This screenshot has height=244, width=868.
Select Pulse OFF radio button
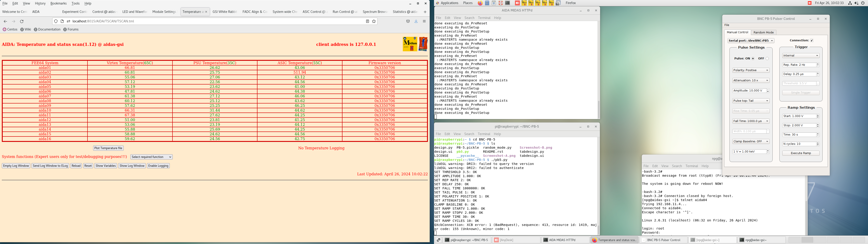coord(767,59)
